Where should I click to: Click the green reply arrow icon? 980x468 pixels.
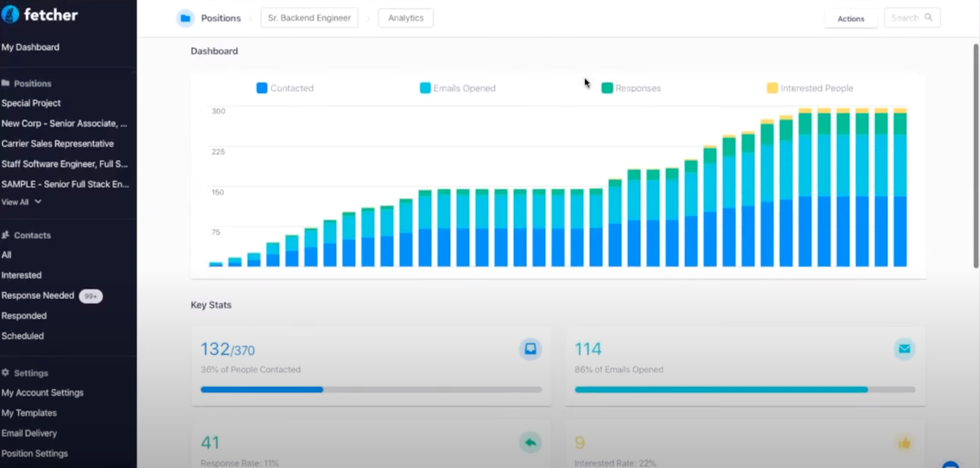pyautogui.click(x=530, y=442)
